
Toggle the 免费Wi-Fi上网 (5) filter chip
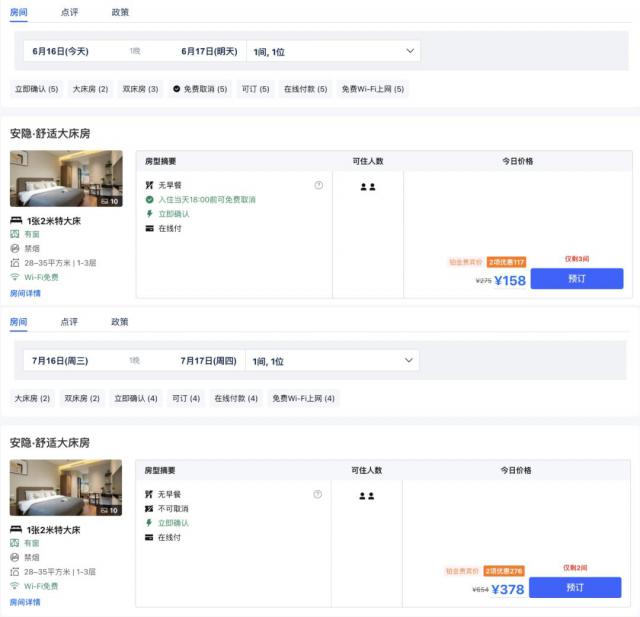373,89
